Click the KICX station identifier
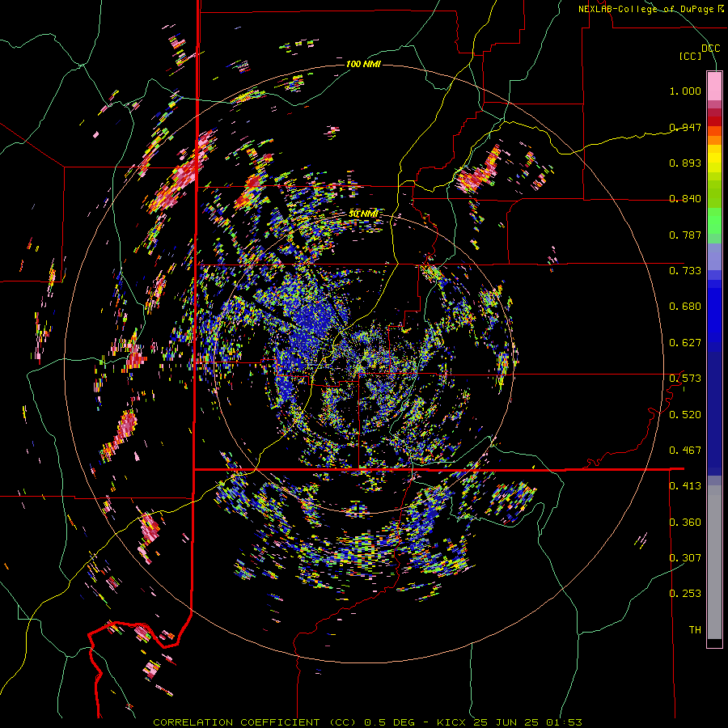 coord(452,722)
